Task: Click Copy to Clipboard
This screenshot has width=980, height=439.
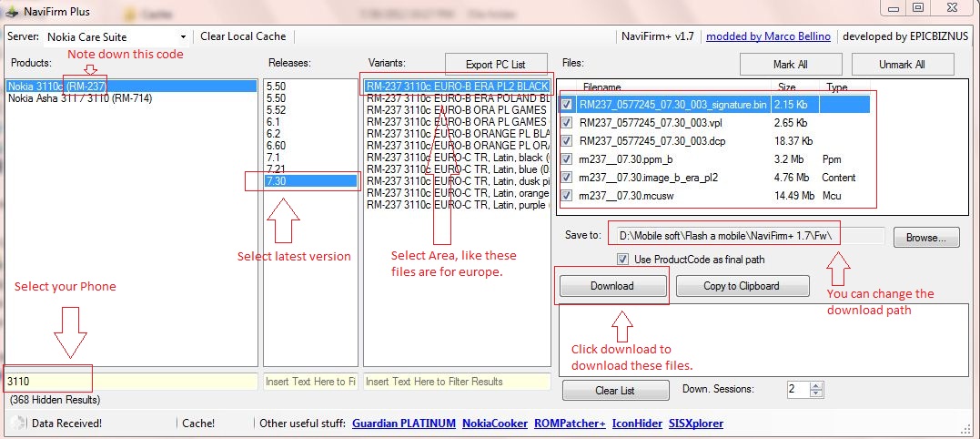Action: pyautogui.click(x=743, y=286)
